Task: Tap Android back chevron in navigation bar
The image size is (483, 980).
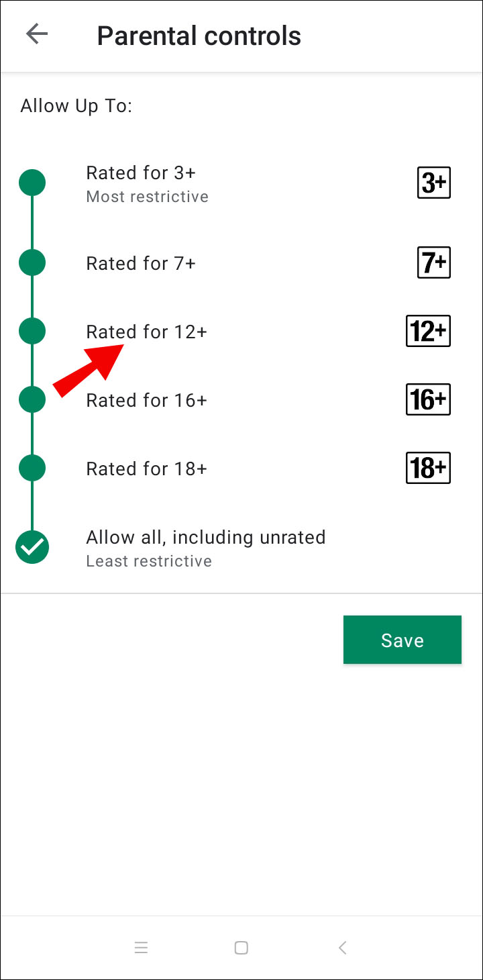Action: [x=342, y=948]
